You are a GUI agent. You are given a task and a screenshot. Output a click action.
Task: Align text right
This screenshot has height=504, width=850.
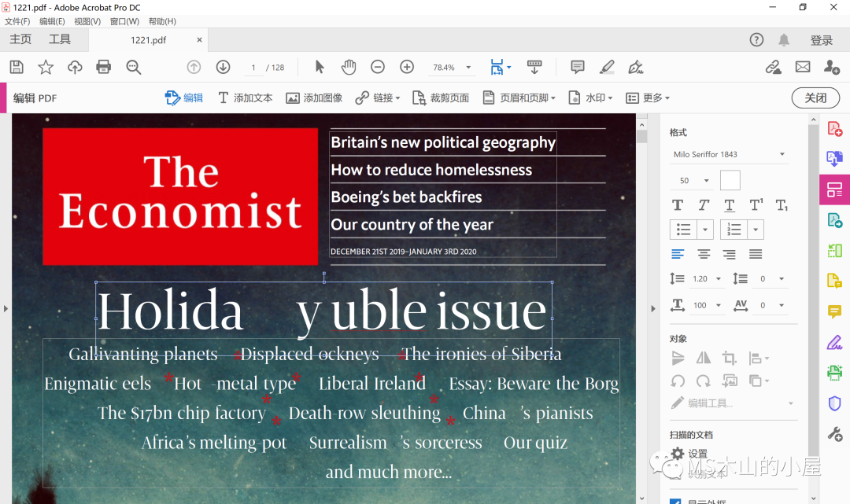[x=730, y=253]
